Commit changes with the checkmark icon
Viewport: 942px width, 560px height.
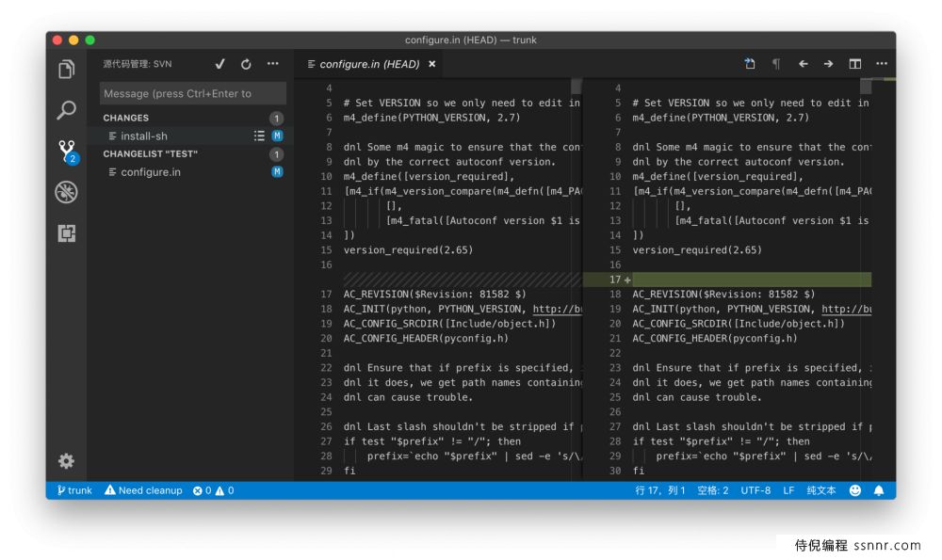click(219, 64)
